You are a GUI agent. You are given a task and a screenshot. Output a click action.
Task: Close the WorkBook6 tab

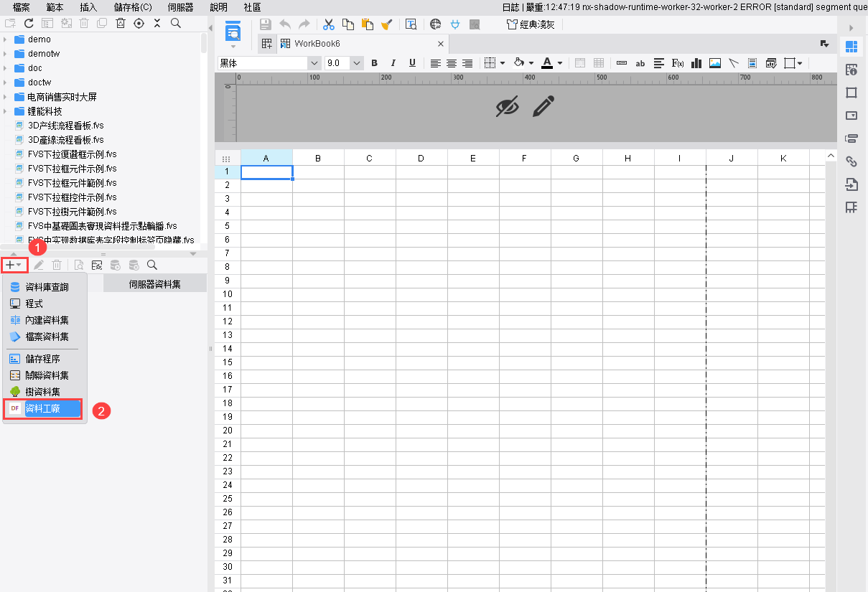(441, 44)
